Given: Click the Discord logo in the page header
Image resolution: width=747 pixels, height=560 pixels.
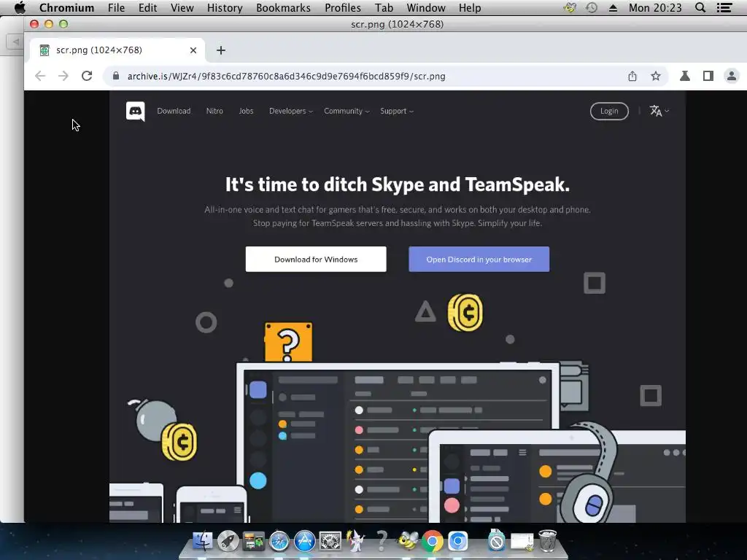Looking at the screenshot, I should [135, 112].
